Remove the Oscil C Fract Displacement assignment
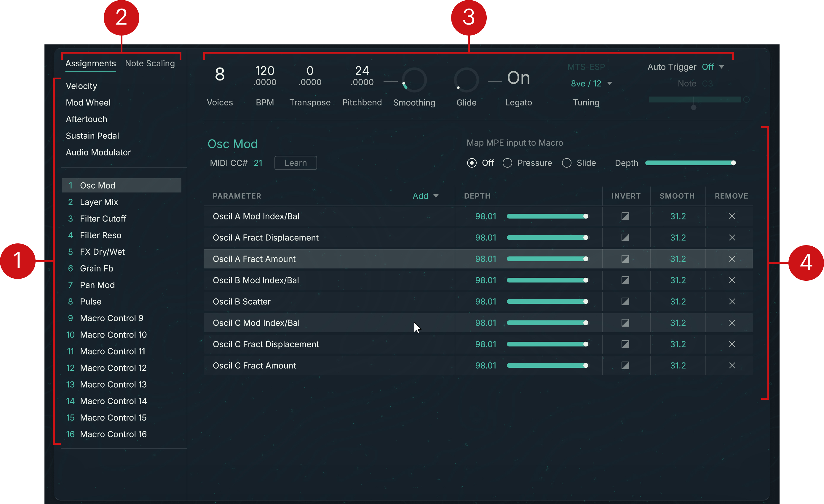The width and height of the screenshot is (824, 504). coord(732,344)
